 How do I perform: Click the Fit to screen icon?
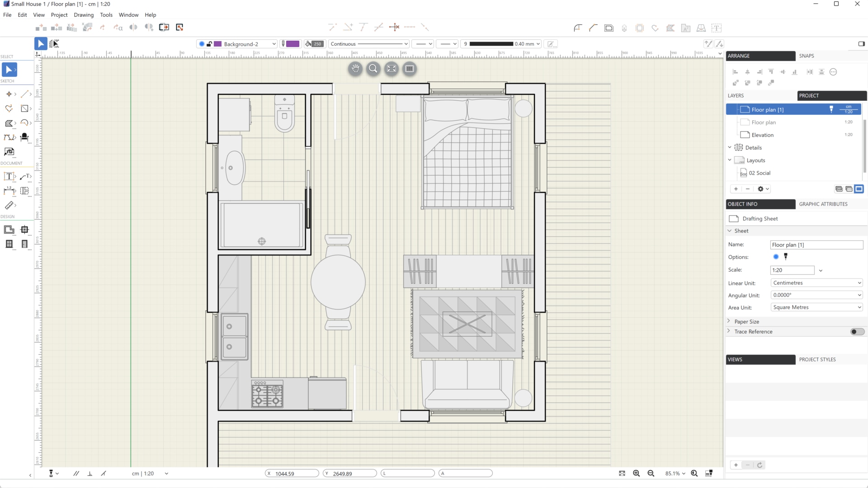pyautogui.click(x=392, y=69)
